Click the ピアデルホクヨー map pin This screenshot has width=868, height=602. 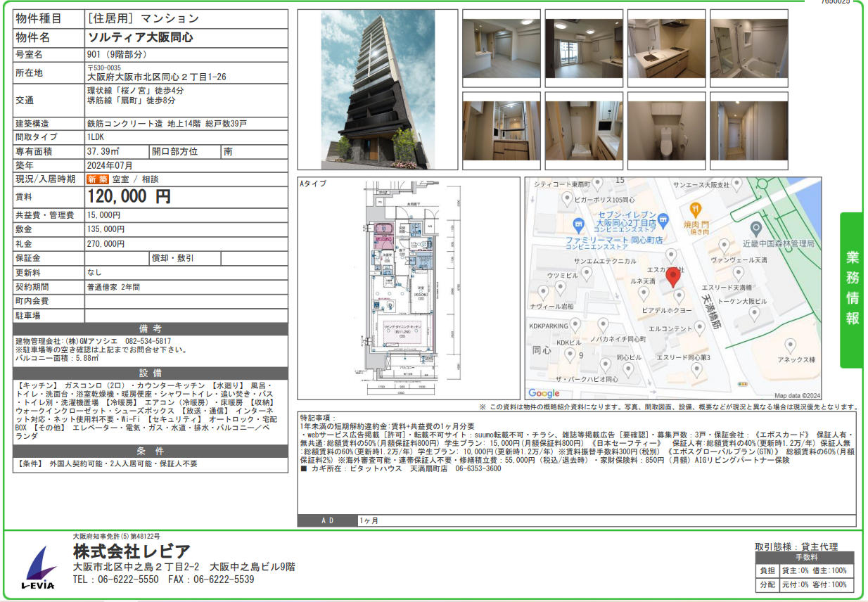click(679, 296)
